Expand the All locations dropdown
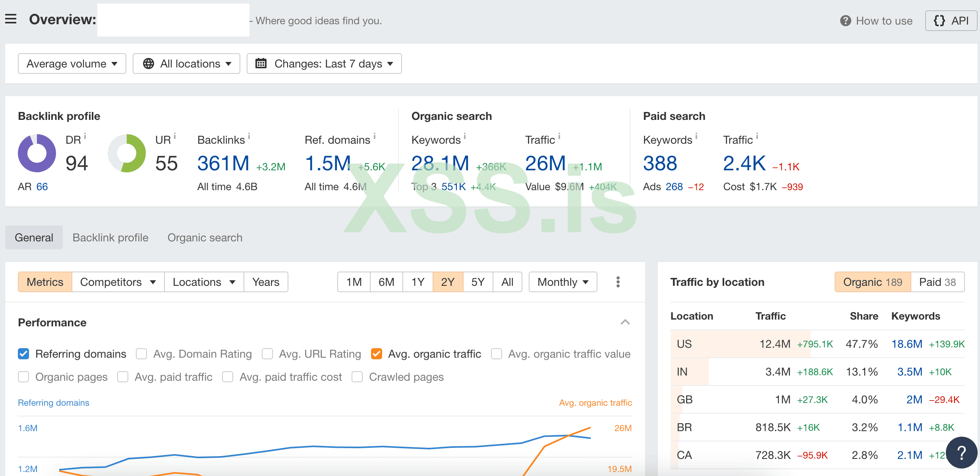This screenshot has width=980, height=476. (186, 64)
